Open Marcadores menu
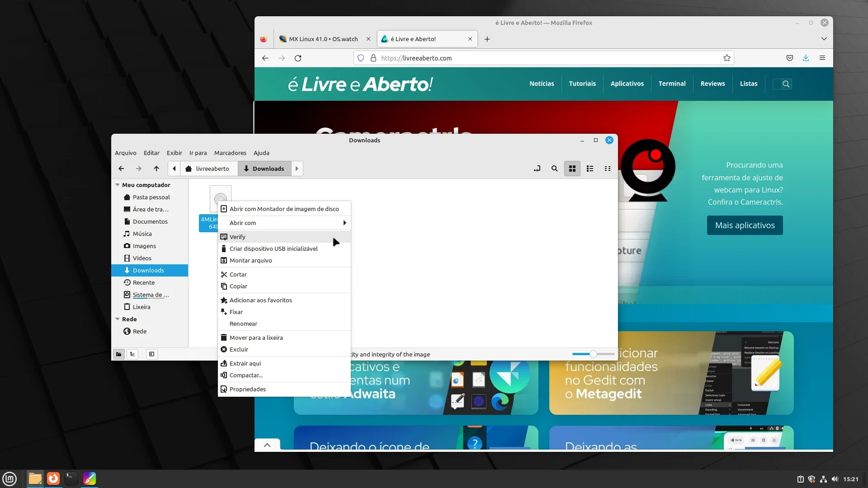 click(x=230, y=153)
